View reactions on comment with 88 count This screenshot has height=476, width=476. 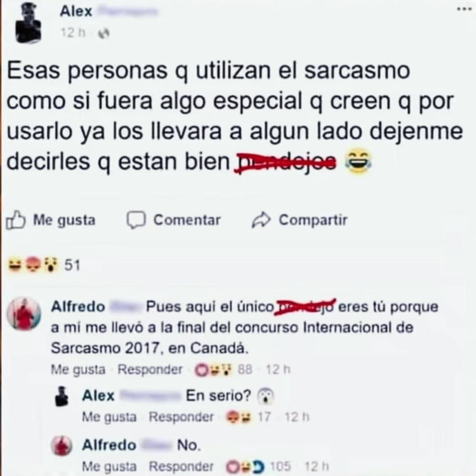(223, 370)
